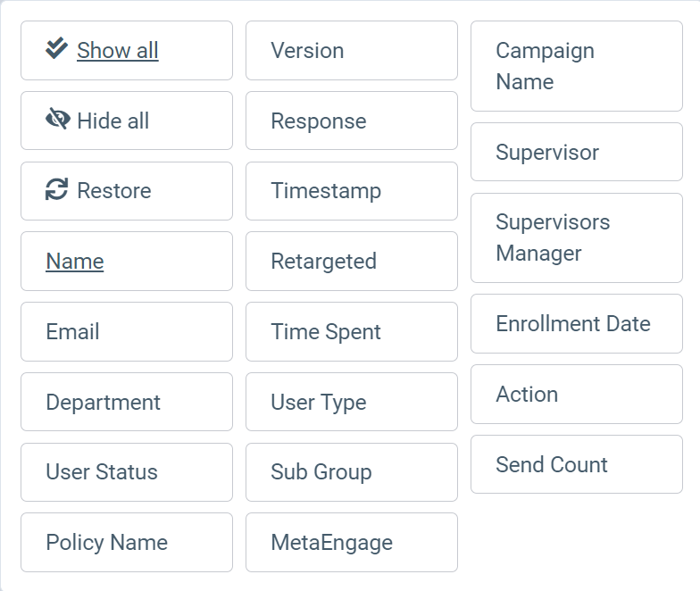Toggle the User Type column
The image size is (700, 591).
tap(352, 402)
